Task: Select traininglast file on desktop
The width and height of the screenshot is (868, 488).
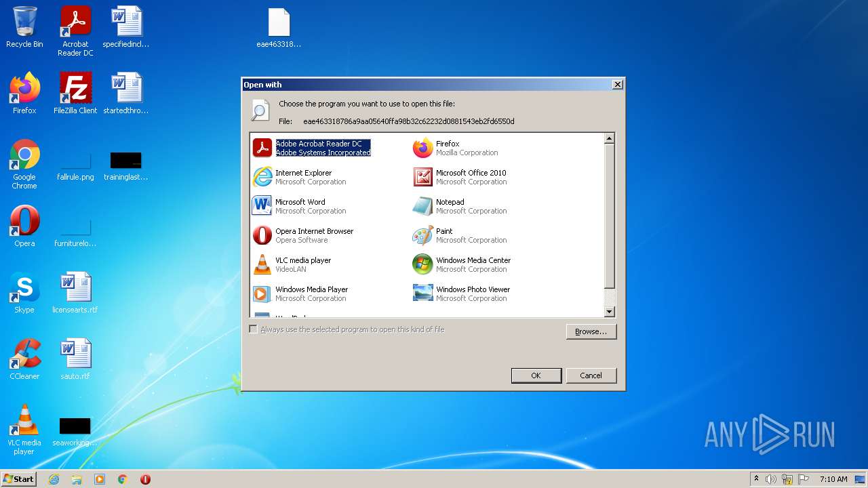Action: click(126, 165)
